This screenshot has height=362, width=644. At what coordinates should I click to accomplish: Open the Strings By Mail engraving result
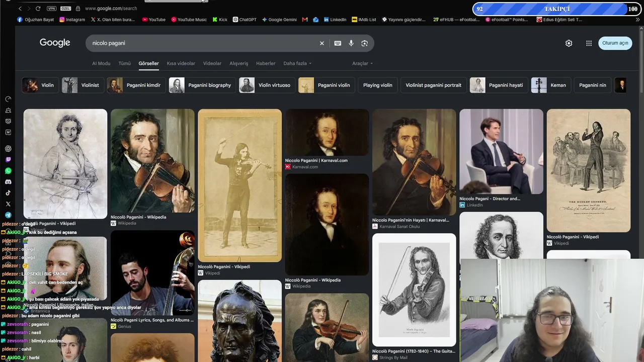(x=414, y=290)
